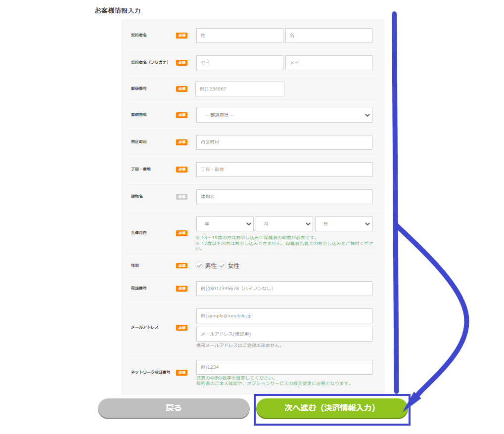
Task: Focus the セイ furigana input field
Action: click(x=240, y=63)
